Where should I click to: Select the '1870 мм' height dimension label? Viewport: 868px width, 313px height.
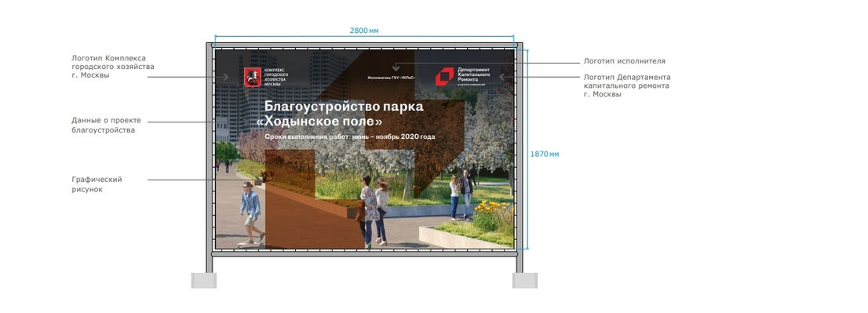click(545, 155)
